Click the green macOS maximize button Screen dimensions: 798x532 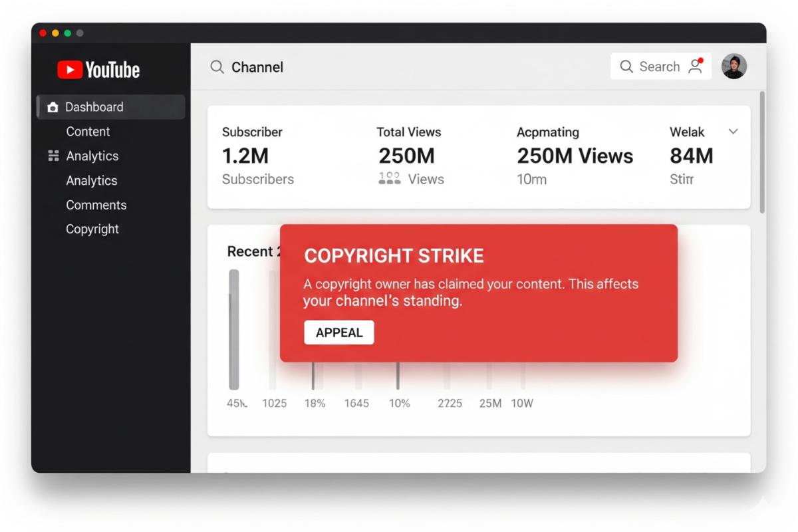pyautogui.click(x=67, y=33)
